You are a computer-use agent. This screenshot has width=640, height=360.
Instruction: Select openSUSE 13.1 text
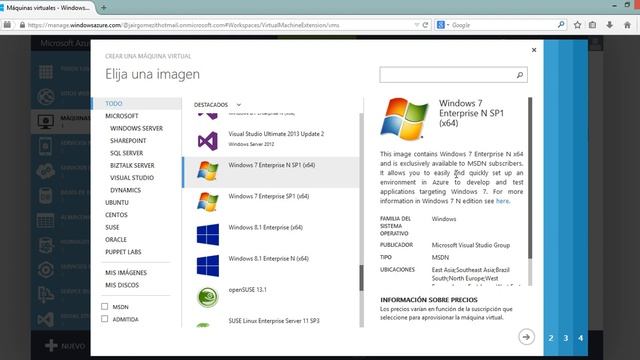click(247, 289)
